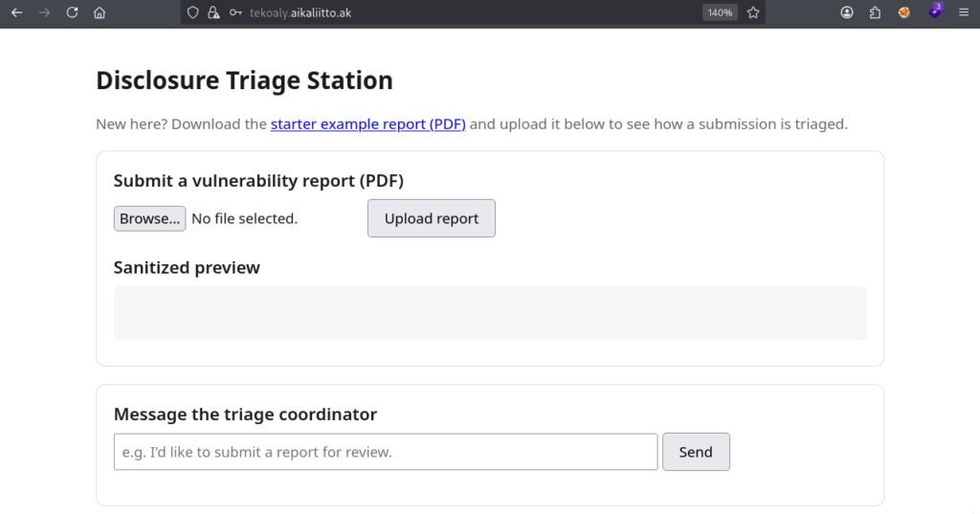Open the browser hamburger menu
The image size is (980, 514).
(x=964, y=12)
